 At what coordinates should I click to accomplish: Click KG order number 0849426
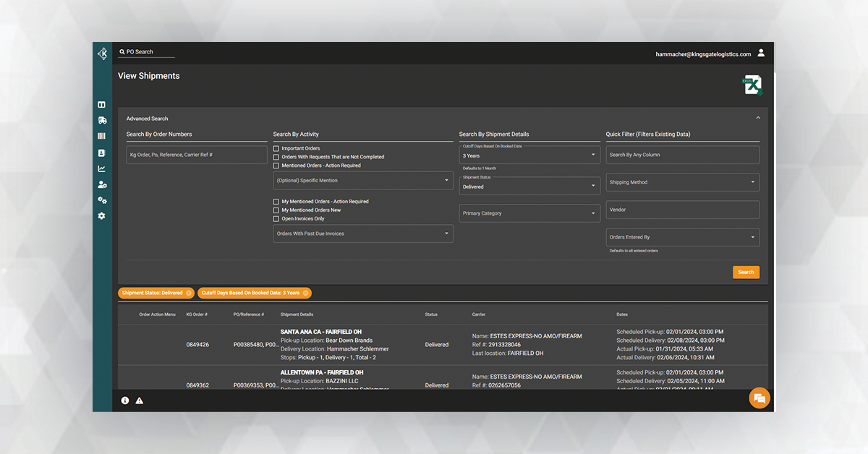[x=197, y=345]
